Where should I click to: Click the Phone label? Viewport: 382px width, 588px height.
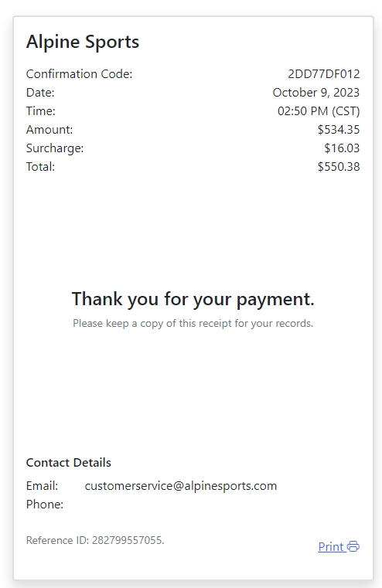tap(45, 505)
